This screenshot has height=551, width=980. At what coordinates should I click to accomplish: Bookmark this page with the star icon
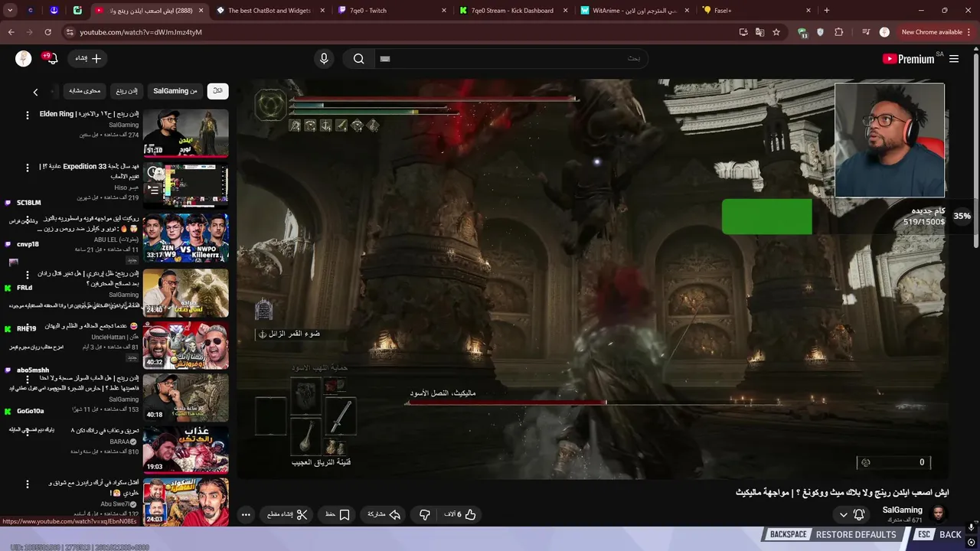pyautogui.click(x=776, y=32)
